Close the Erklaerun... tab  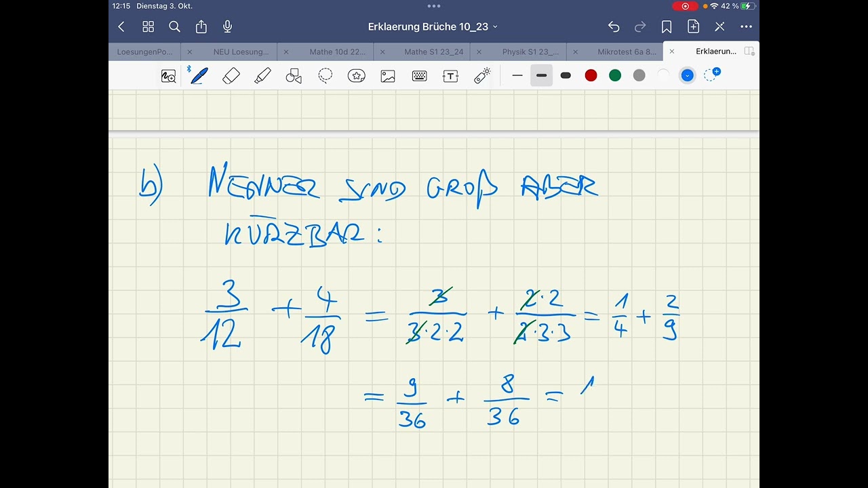click(x=671, y=52)
